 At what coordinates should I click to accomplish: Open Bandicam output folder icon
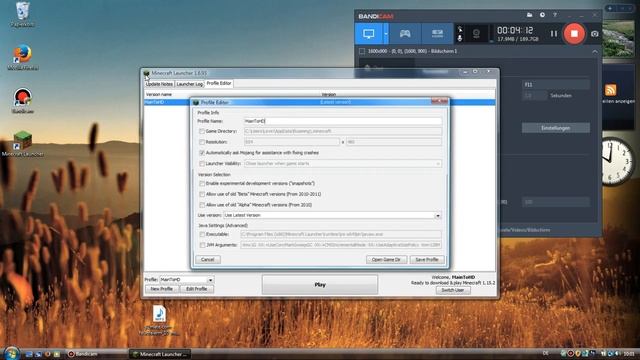[529, 15]
